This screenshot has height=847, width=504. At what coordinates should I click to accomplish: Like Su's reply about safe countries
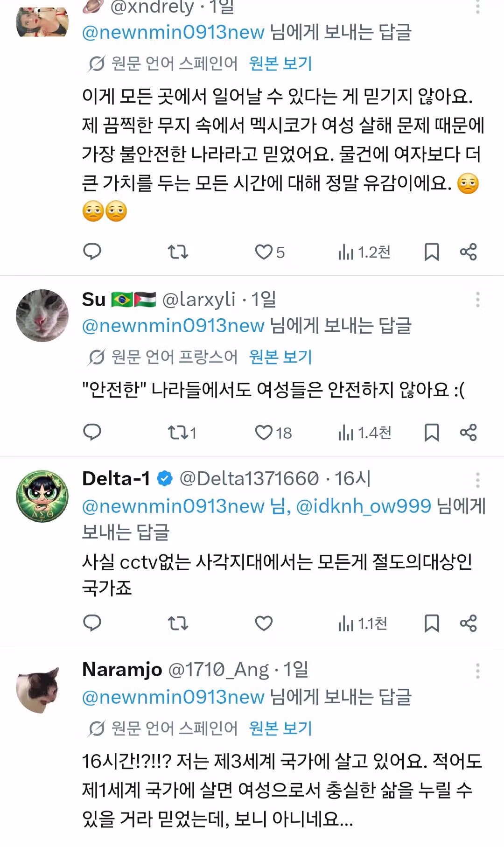pos(265,433)
